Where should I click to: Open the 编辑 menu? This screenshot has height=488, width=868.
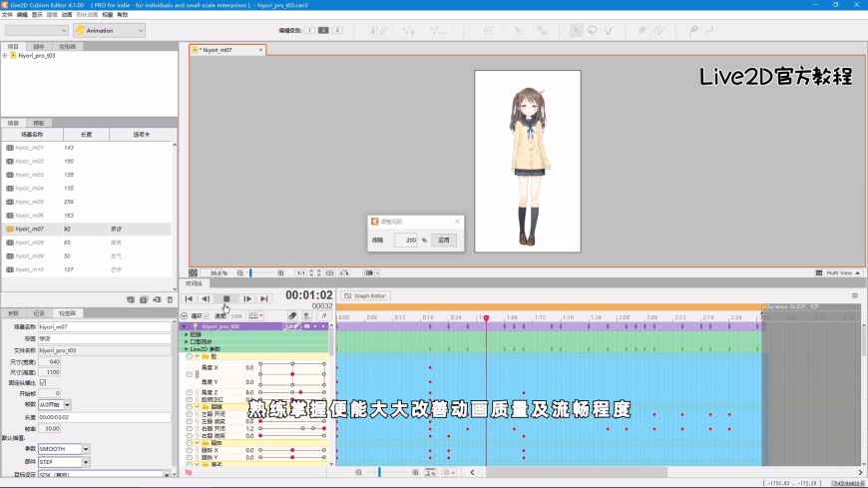coord(22,15)
